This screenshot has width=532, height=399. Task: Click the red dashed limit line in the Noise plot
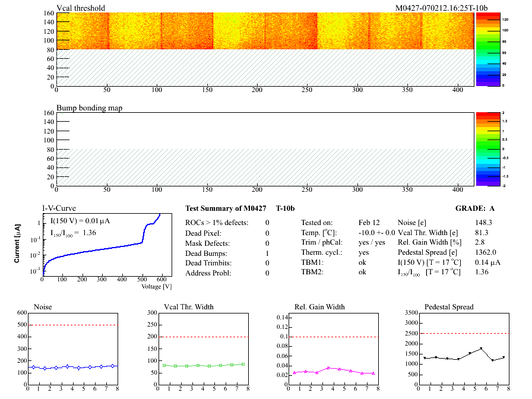tap(73, 325)
